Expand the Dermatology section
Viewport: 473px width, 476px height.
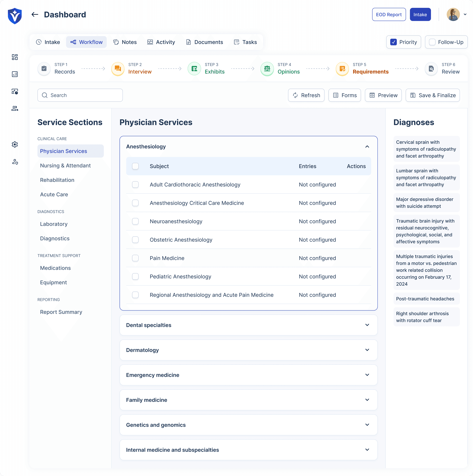click(367, 350)
